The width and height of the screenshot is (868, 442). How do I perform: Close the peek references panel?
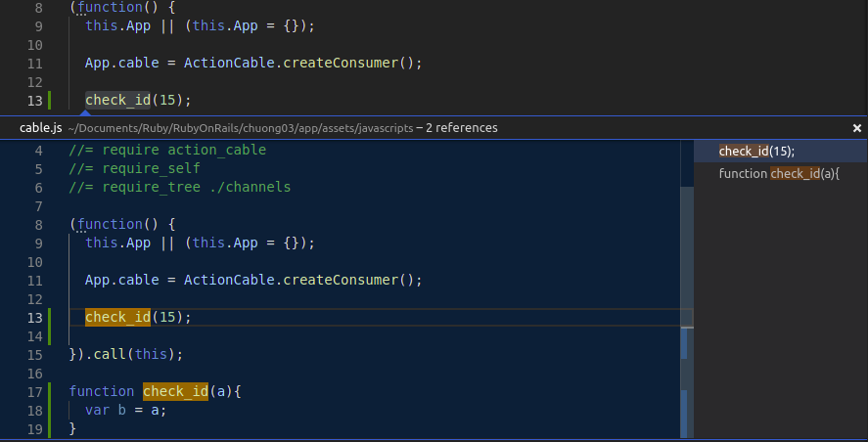(857, 128)
